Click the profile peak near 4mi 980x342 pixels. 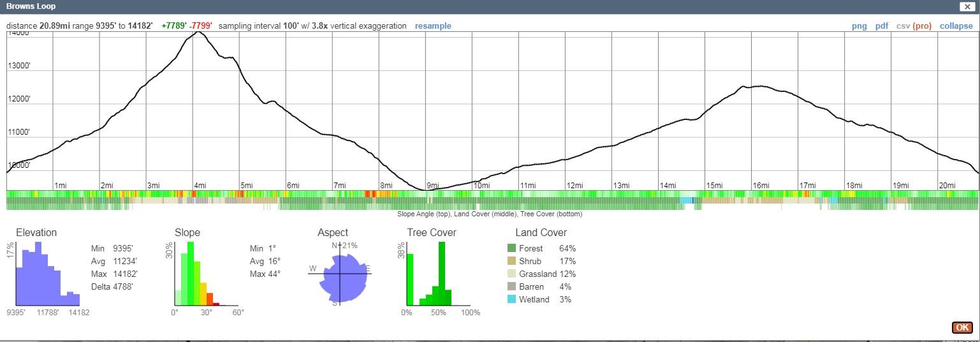coord(200,32)
